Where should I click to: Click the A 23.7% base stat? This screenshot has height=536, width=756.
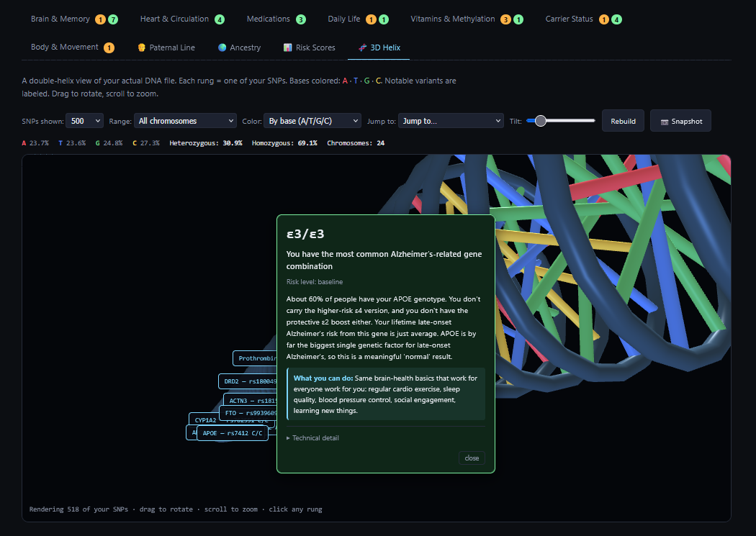click(x=35, y=143)
